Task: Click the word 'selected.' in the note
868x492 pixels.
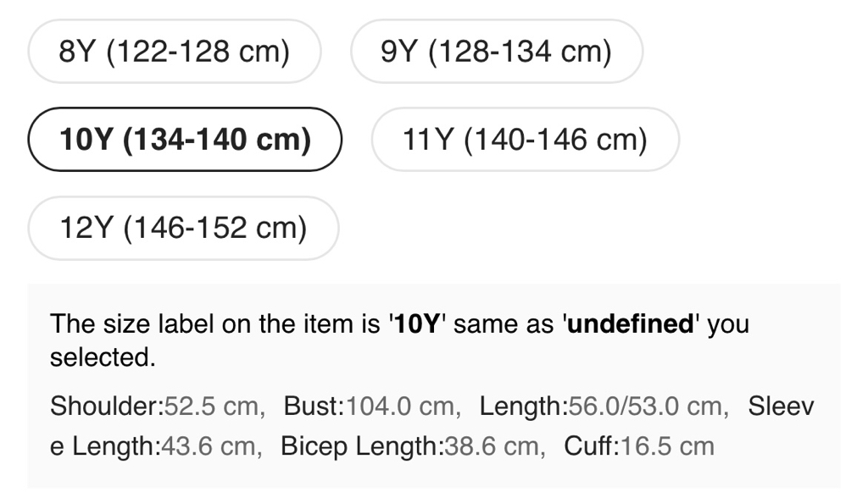Action: tap(103, 357)
